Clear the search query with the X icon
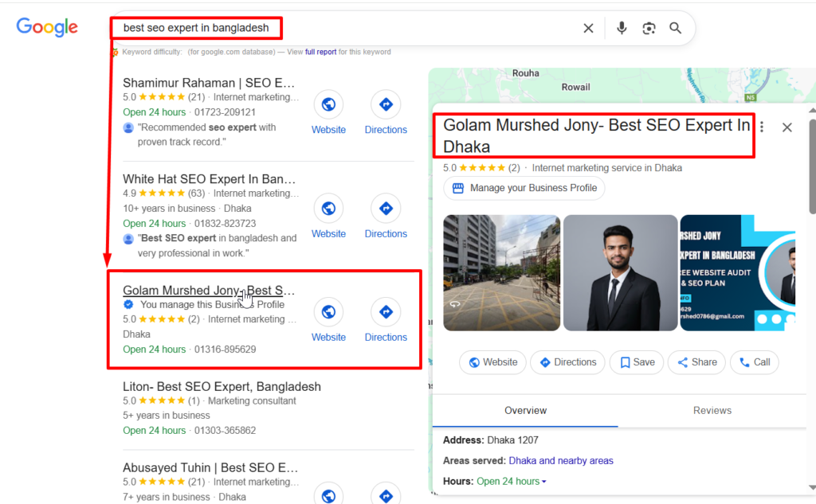This screenshot has width=816, height=504. 588,27
